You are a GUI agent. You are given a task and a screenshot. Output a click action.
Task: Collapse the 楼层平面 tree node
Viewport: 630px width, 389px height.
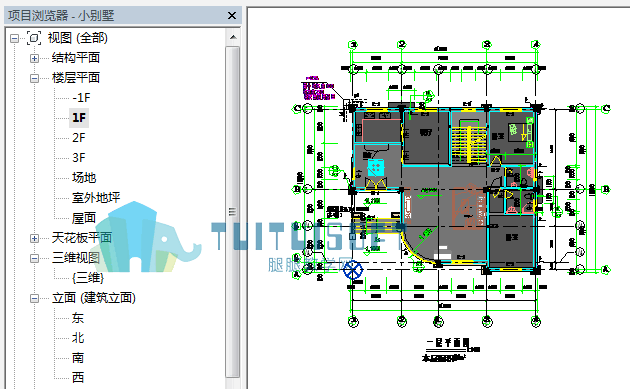(35, 78)
